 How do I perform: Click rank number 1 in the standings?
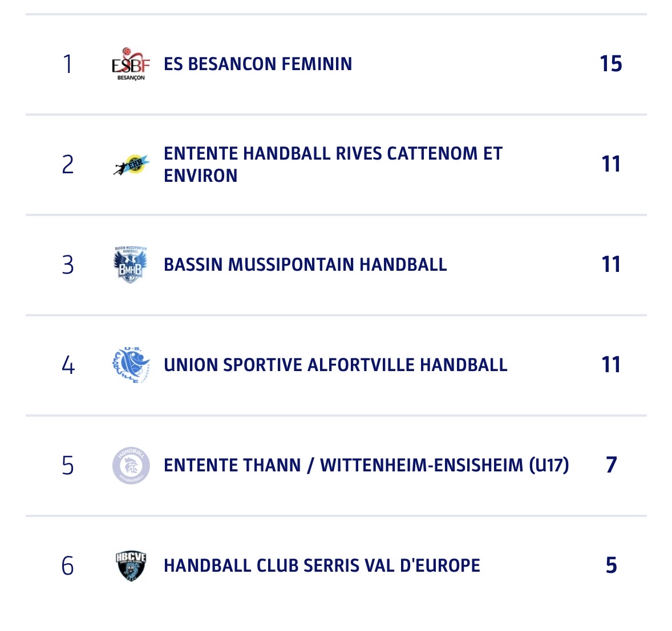68,64
